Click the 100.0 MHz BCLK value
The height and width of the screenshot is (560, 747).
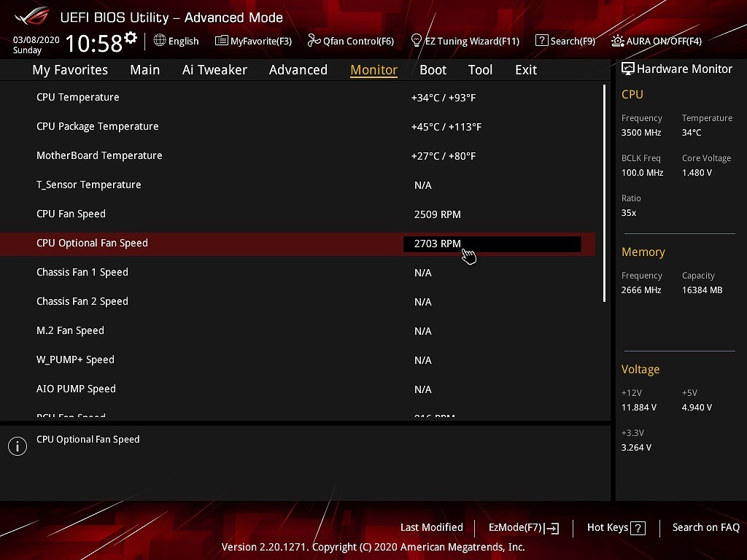click(642, 172)
